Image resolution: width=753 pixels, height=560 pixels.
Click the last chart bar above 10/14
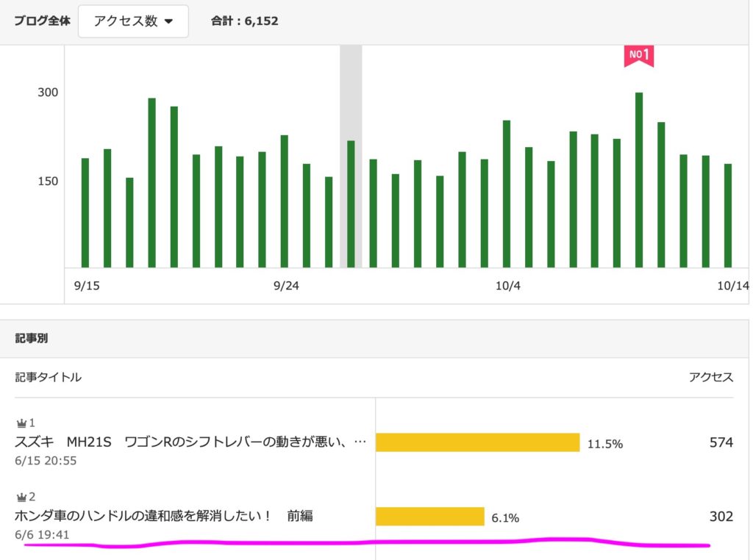(728, 215)
